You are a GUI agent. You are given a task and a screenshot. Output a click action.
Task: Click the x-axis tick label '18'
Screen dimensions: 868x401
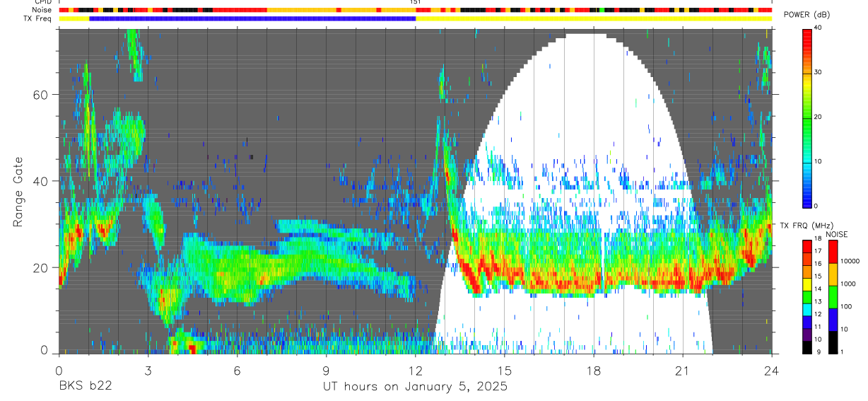click(594, 370)
